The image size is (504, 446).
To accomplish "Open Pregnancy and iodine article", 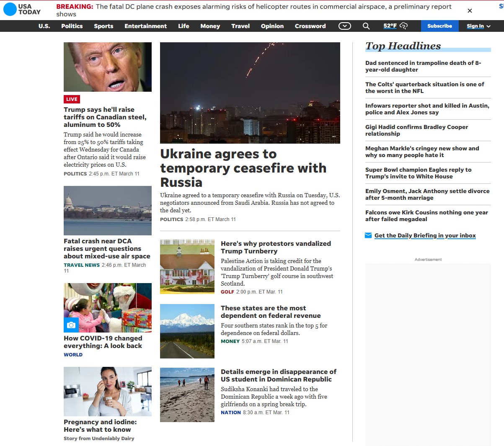I will click(x=100, y=425).
